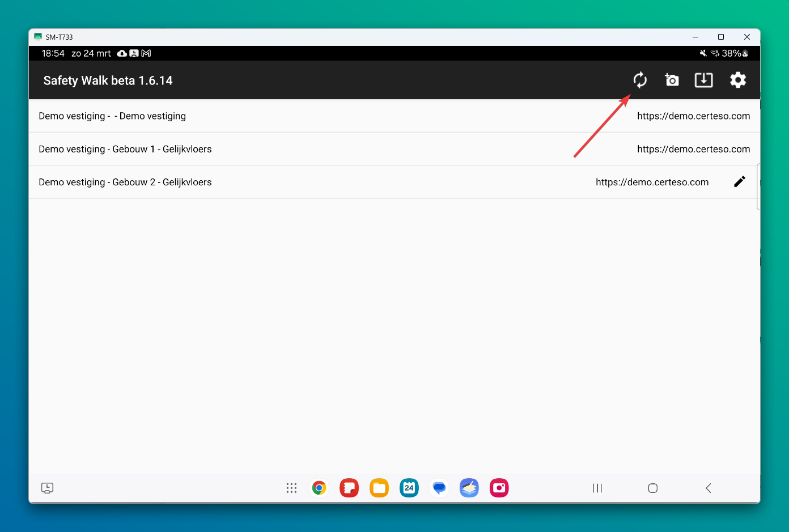Launch the Calendar app showing 24
This screenshot has width=789, height=532.
pos(409,488)
